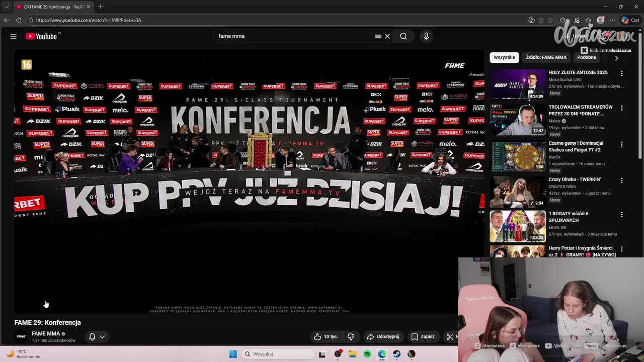The image size is (644, 362).
Task: Open Crazy Oliwka - TWERKIN' video title
Action: [x=575, y=179]
